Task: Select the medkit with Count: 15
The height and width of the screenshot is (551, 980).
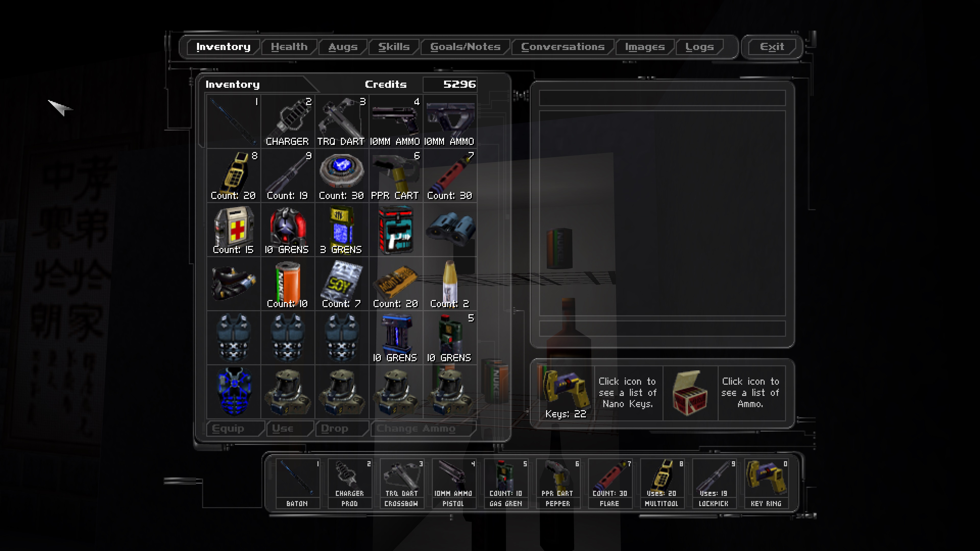Action: pos(234,230)
